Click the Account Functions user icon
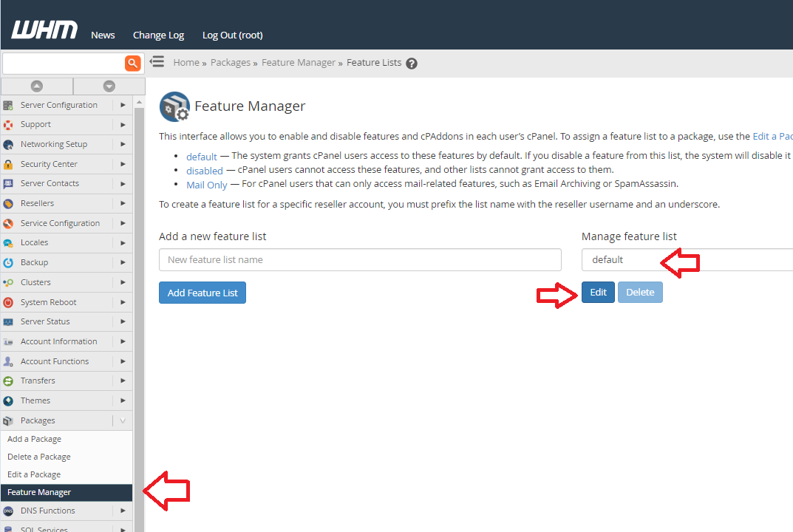793x532 pixels. pyautogui.click(x=8, y=361)
